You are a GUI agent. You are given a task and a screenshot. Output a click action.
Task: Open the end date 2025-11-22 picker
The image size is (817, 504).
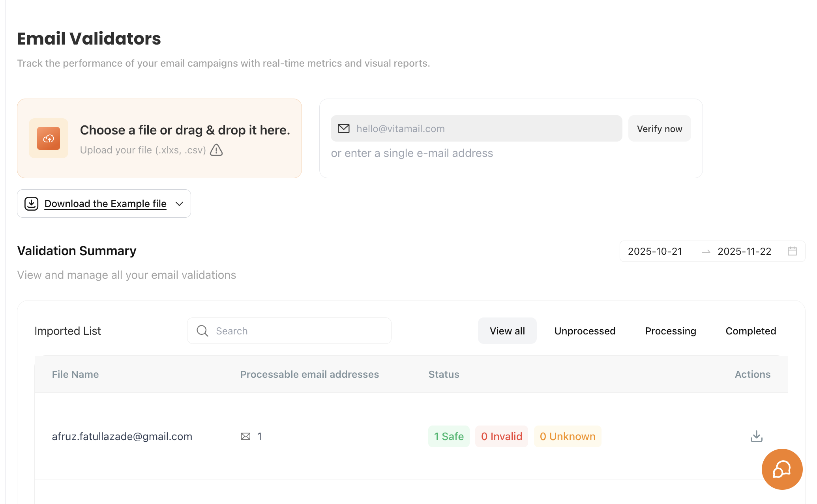point(744,251)
